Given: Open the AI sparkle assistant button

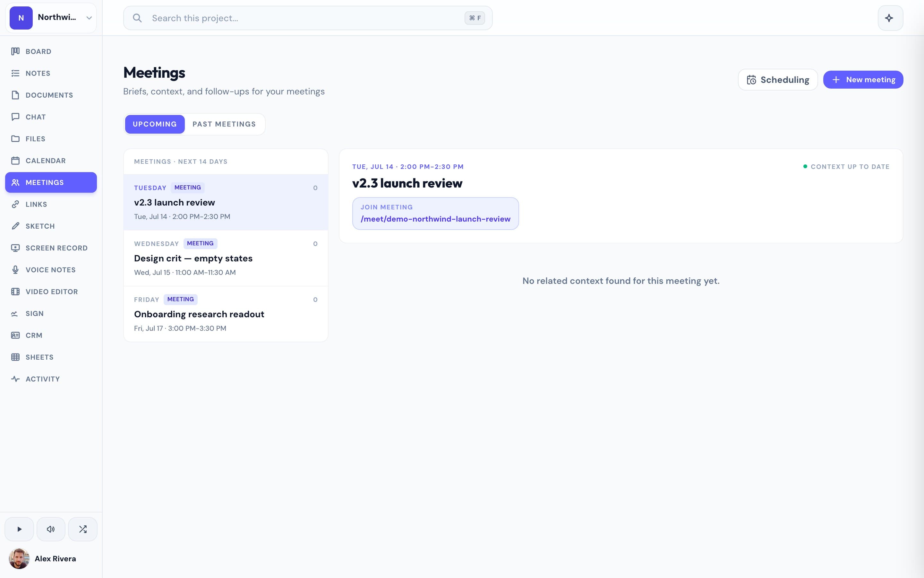Looking at the screenshot, I should click(x=890, y=18).
